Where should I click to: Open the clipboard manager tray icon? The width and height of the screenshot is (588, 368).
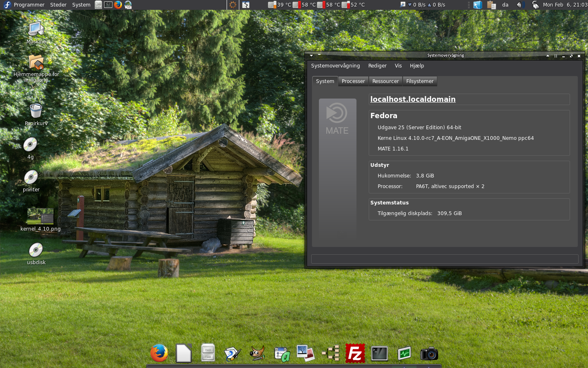pyautogui.click(x=491, y=5)
